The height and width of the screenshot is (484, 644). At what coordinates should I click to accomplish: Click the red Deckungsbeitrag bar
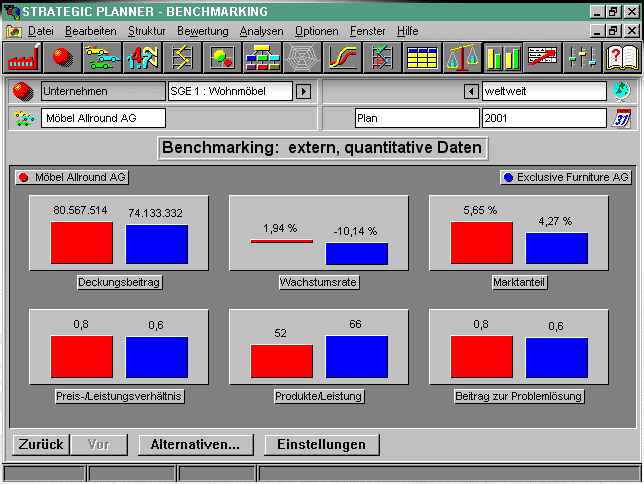pyautogui.click(x=81, y=242)
